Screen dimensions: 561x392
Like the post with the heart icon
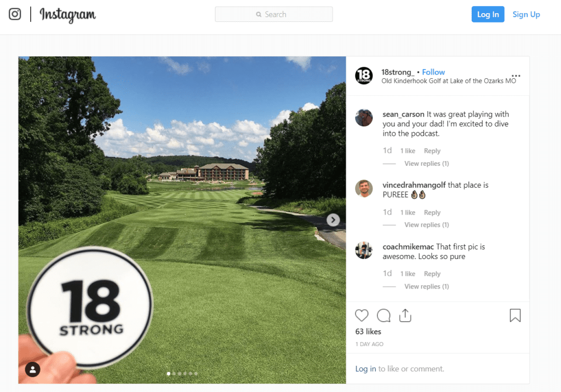362,315
